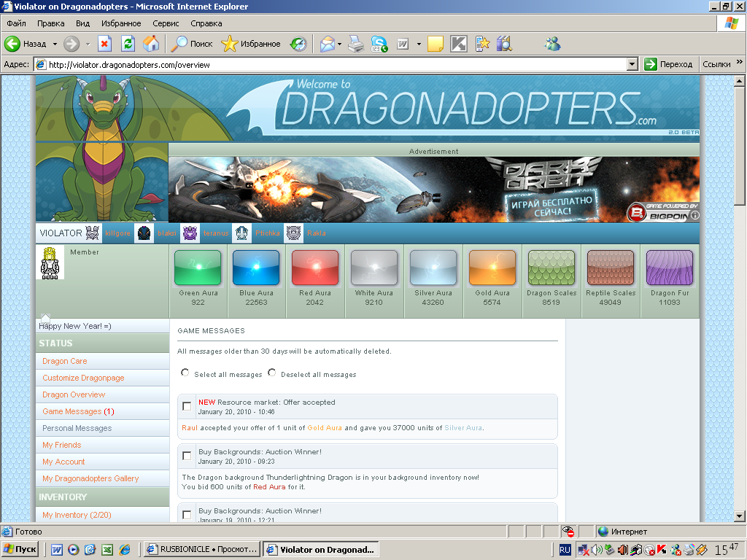Select the 'Select all messages' radio button
This screenshot has width=747, height=560.
coord(185,373)
